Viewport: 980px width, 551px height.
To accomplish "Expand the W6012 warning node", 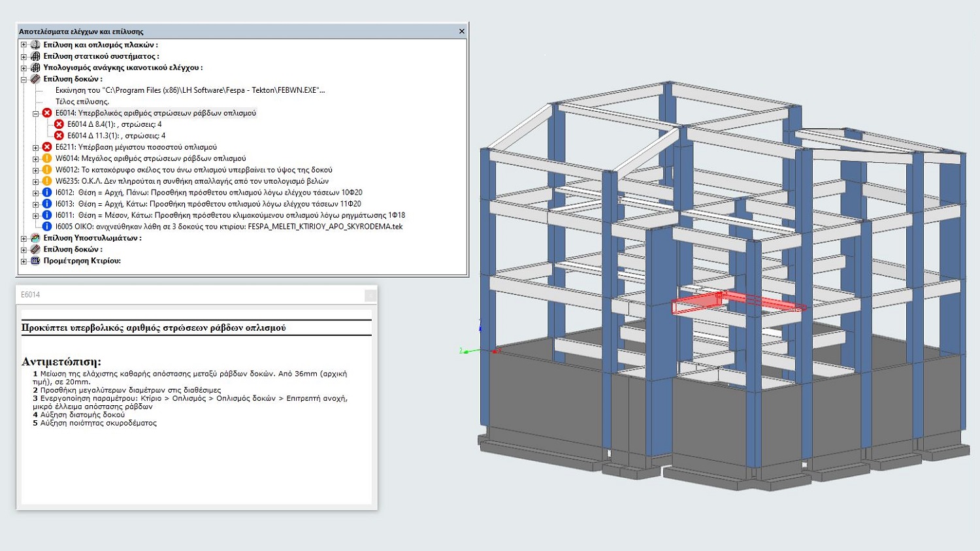I will pyautogui.click(x=36, y=170).
